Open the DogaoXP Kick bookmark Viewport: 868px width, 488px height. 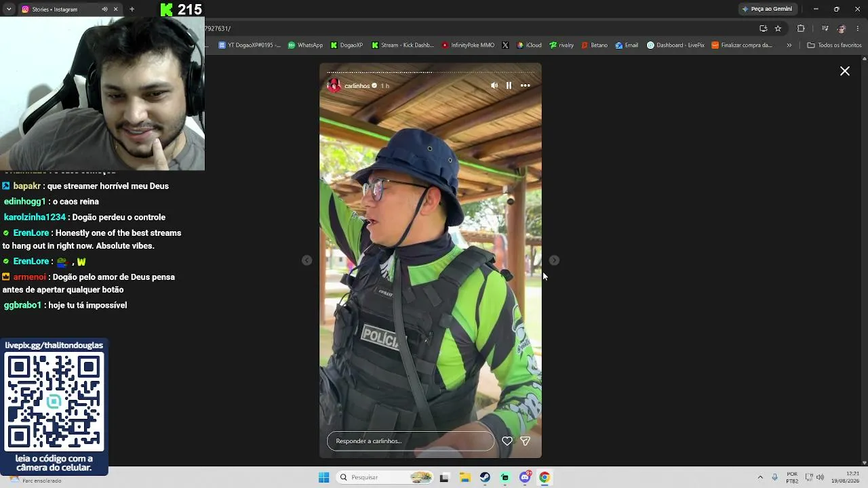[x=347, y=45]
